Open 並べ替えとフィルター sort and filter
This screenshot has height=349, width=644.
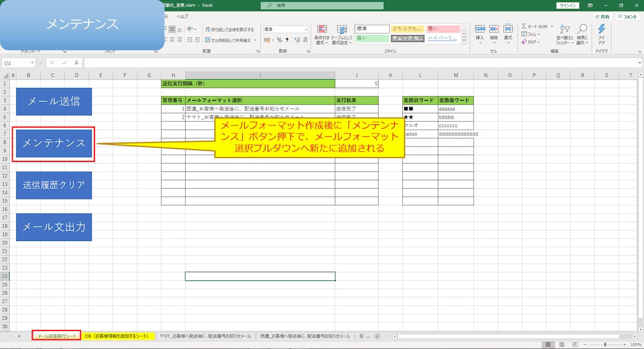pyautogui.click(x=564, y=34)
